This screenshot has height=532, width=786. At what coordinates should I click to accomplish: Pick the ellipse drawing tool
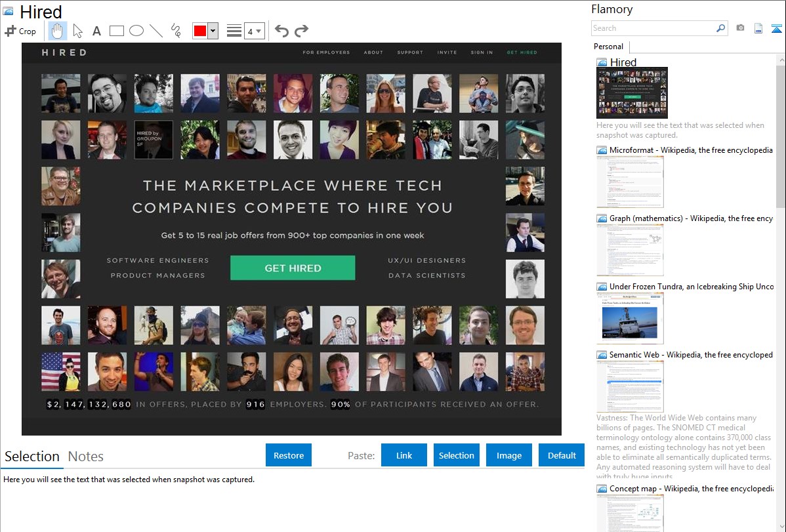pos(136,31)
